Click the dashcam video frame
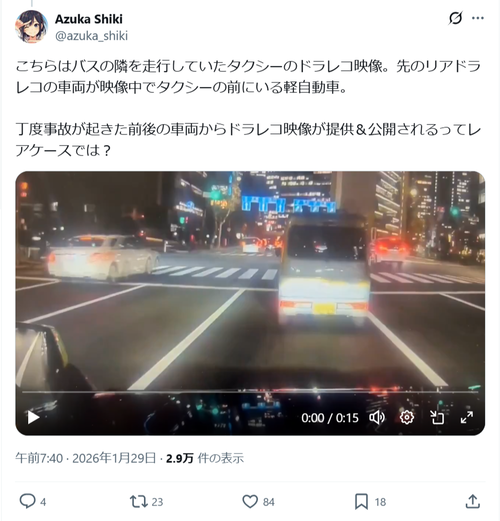500x521 pixels. (250, 280)
